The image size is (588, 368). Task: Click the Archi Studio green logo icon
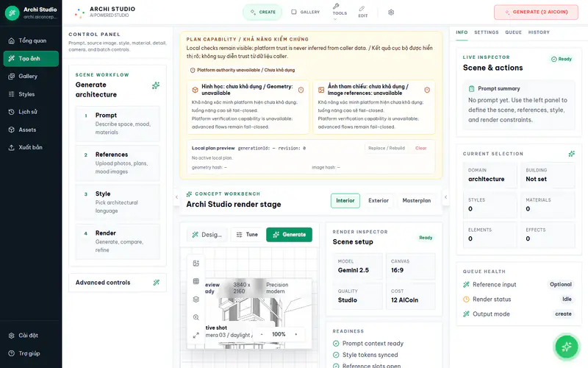pos(12,13)
